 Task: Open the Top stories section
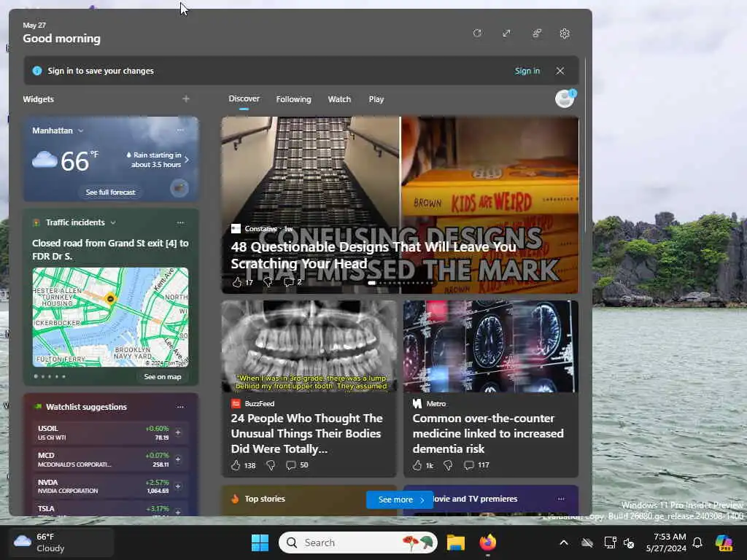click(x=264, y=499)
